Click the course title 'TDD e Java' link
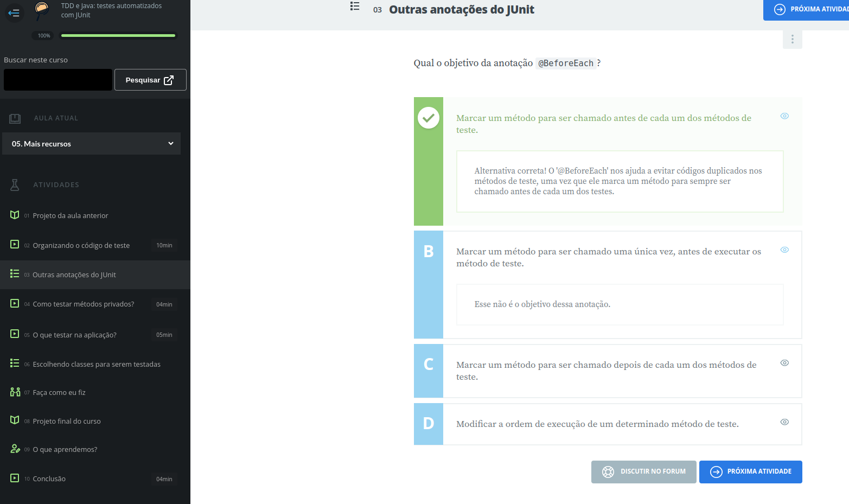This screenshot has width=849, height=504. [x=111, y=10]
